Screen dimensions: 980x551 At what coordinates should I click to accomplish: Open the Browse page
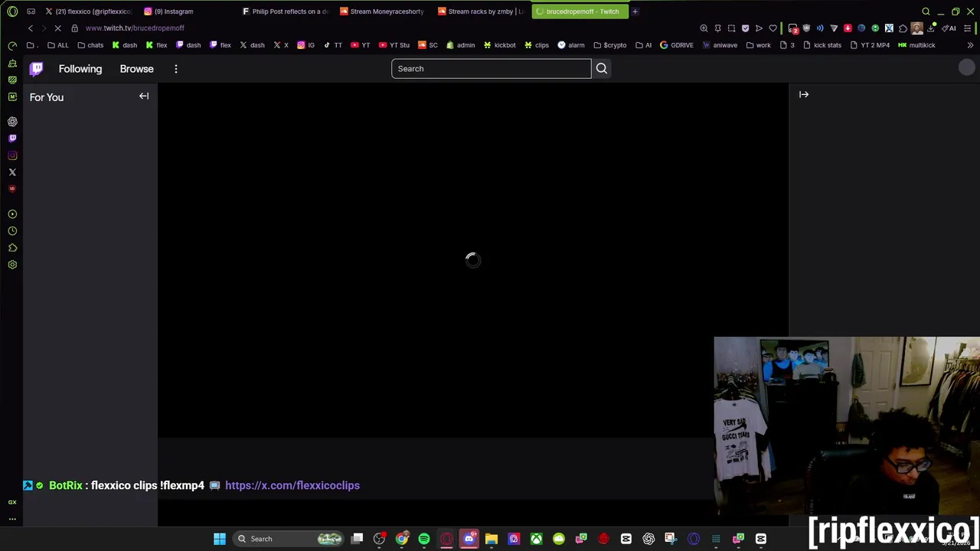coord(136,69)
